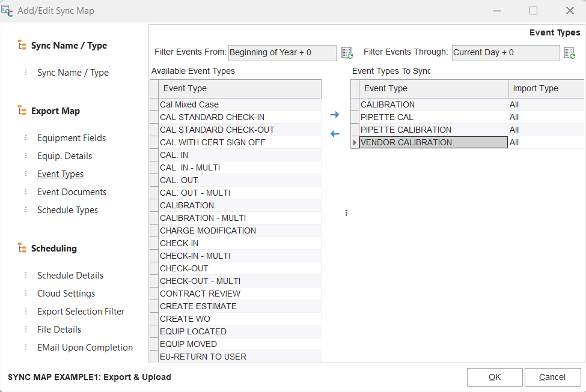Open Filter Events From date picker icon
This screenshot has height=392, width=586.
pyautogui.click(x=347, y=53)
